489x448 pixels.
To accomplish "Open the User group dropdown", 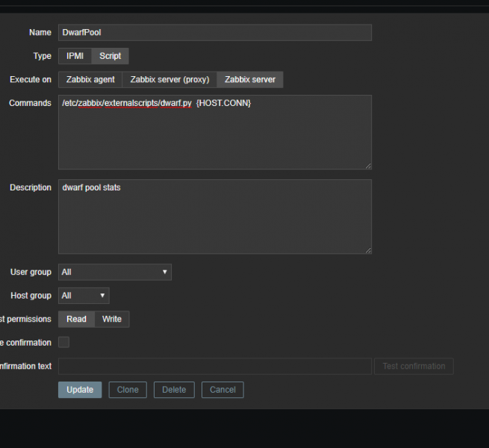I will (x=115, y=272).
